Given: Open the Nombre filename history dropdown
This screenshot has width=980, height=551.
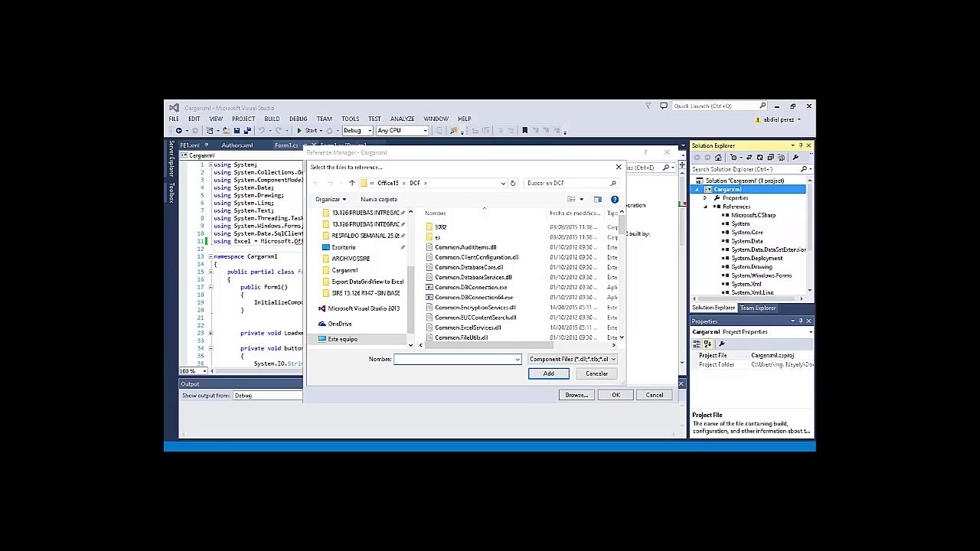Looking at the screenshot, I should (x=518, y=359).
